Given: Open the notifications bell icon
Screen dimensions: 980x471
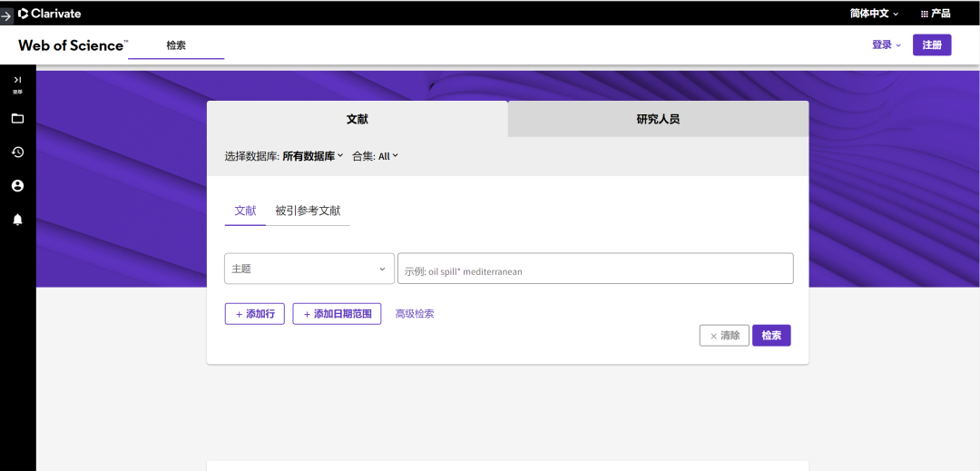Looking at the screenshot, I should coord(17,220).
